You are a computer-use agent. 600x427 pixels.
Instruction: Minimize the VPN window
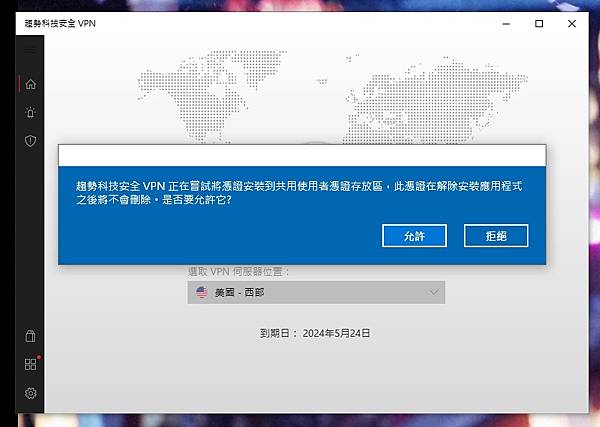pyautogui.click(x=506, y=24)
